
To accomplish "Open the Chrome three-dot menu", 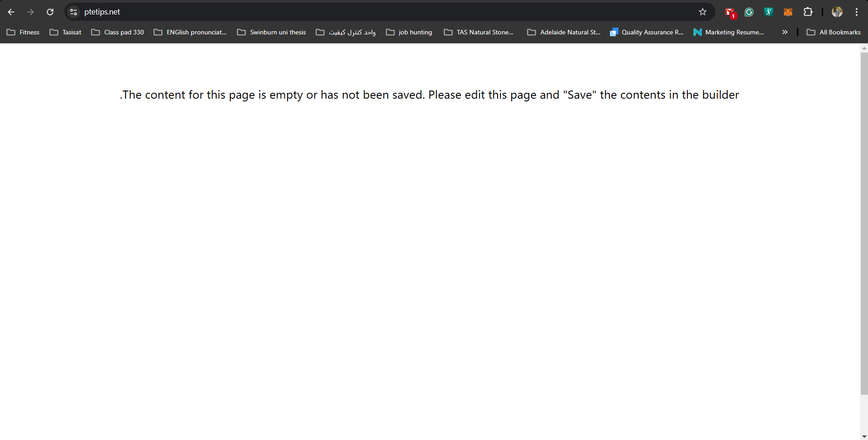I will [x=857, y=12].
